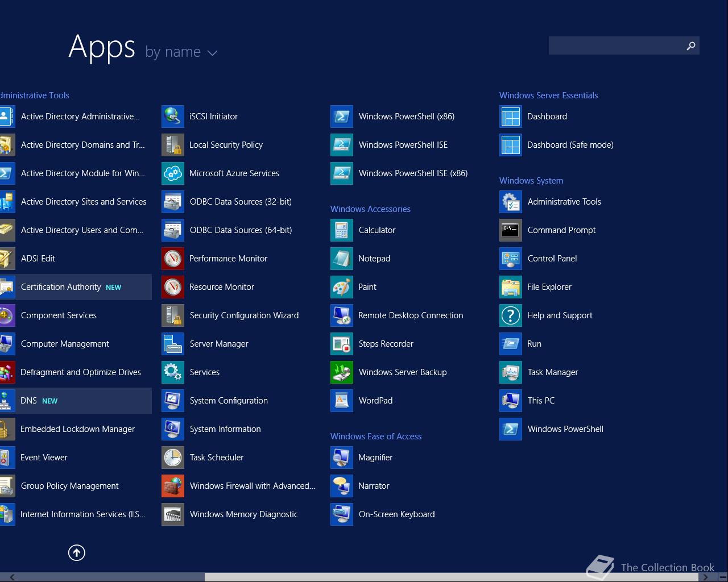The width and height of the screenshot is (728, 582).
Task: Select the Windows Ease of Access header
Action: click(x=376, y=436)
